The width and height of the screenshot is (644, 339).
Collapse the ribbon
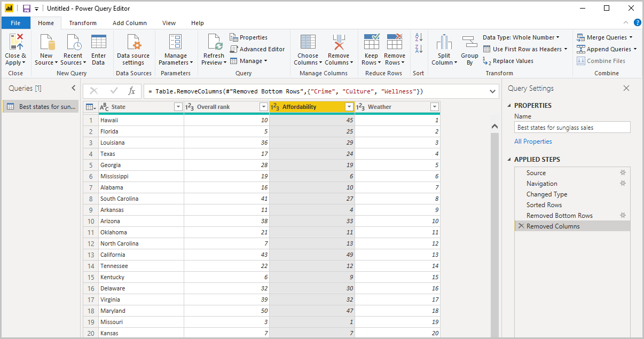(626, 23)
